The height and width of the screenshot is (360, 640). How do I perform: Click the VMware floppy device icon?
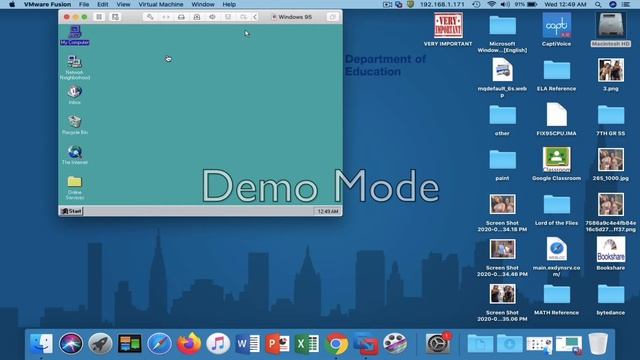[228, 17]
